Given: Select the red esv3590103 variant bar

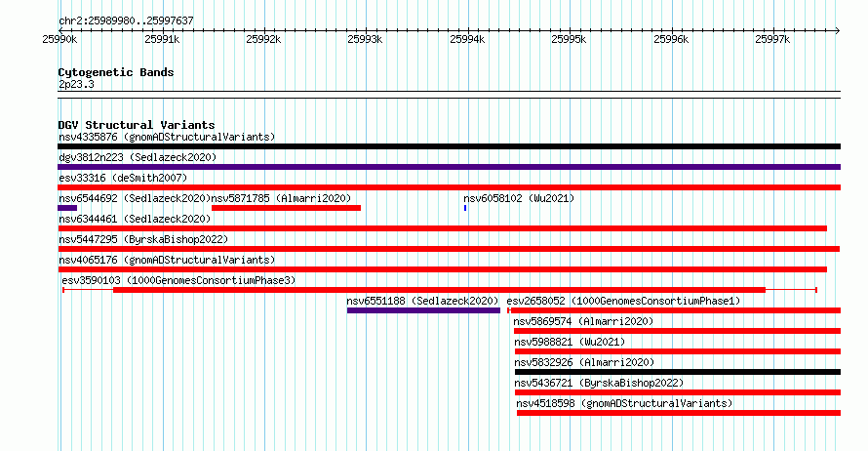Looking at the screenshot, I should [x=439, y=290].
